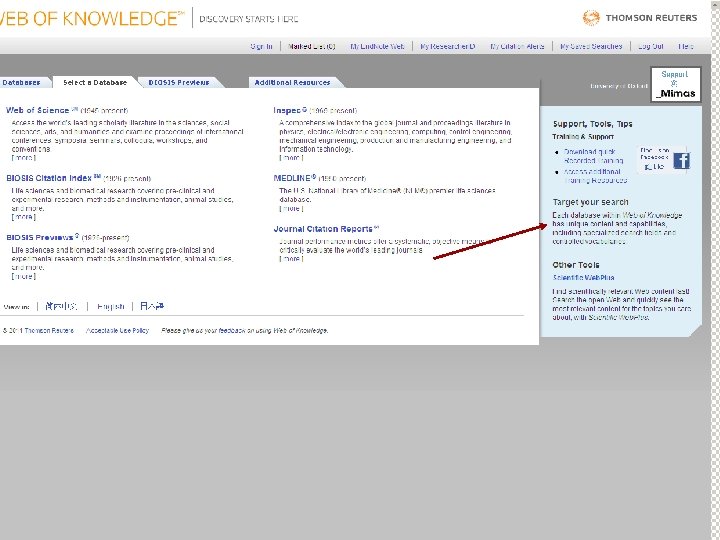Expand [more] under BIOSIS Citation Index
Image resolution: width=720 pixels, height=540 pixels.
(x=23, y=217)
